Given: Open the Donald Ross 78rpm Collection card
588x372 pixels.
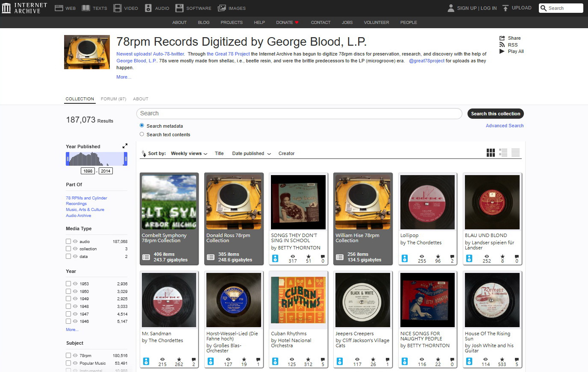Looking at the screenshot, I should pos(234,219).
